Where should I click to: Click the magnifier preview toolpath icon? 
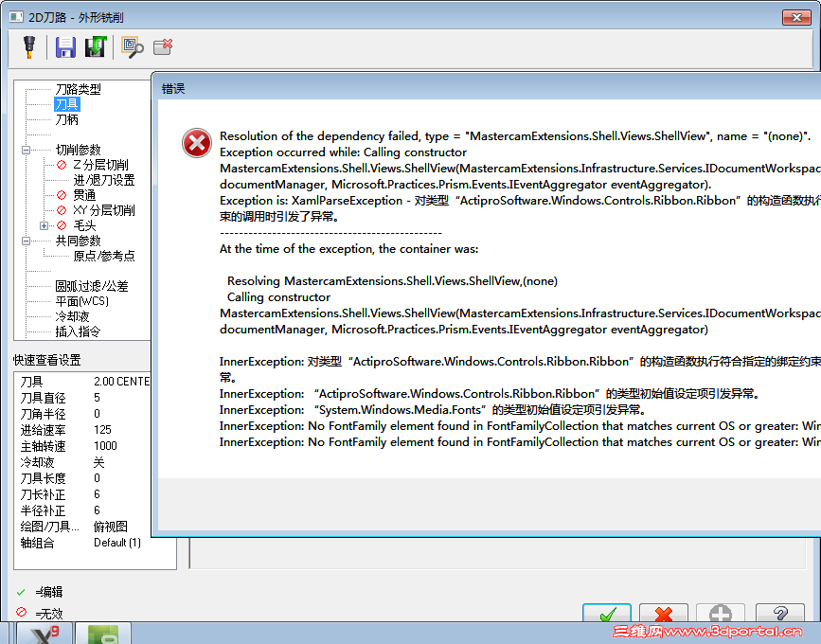[133, 47]
